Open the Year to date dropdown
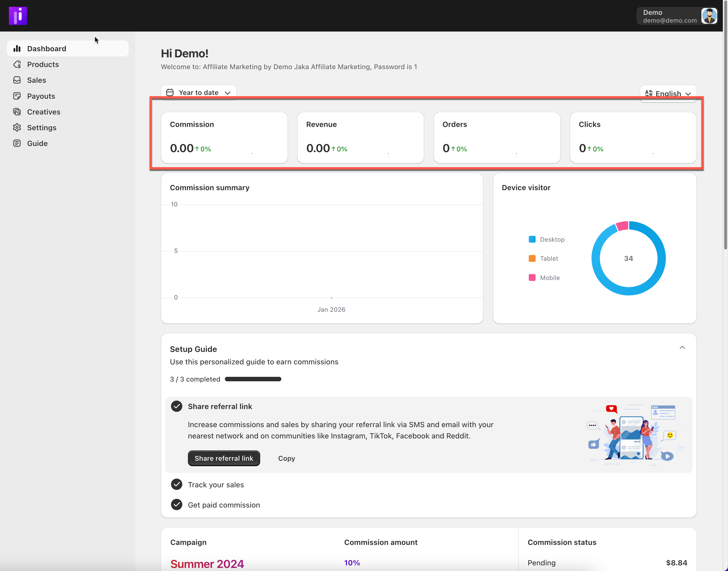 coord(198,93)
